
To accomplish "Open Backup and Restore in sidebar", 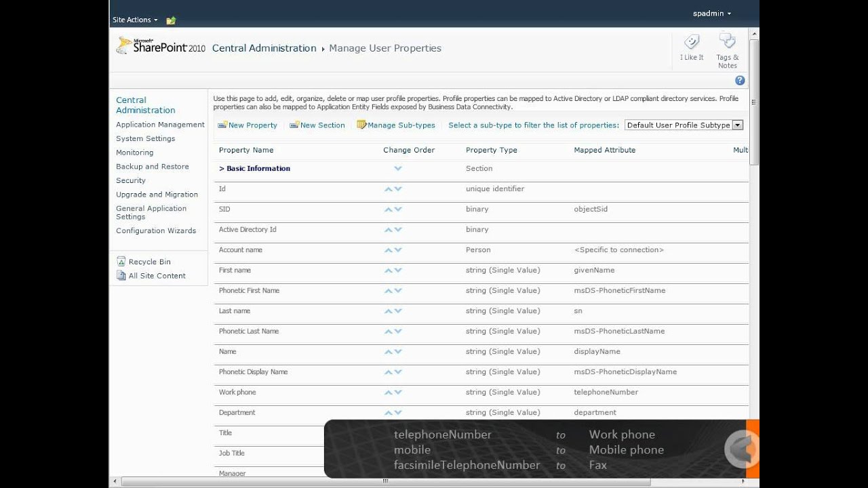I will (x=153, y=167).
